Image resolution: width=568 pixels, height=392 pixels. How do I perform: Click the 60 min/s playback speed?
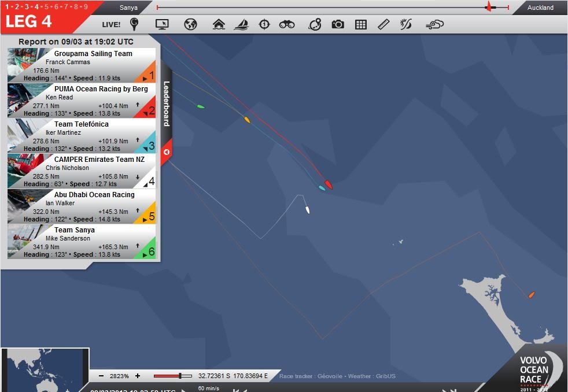pyautogui.click(x=209, y=388)
